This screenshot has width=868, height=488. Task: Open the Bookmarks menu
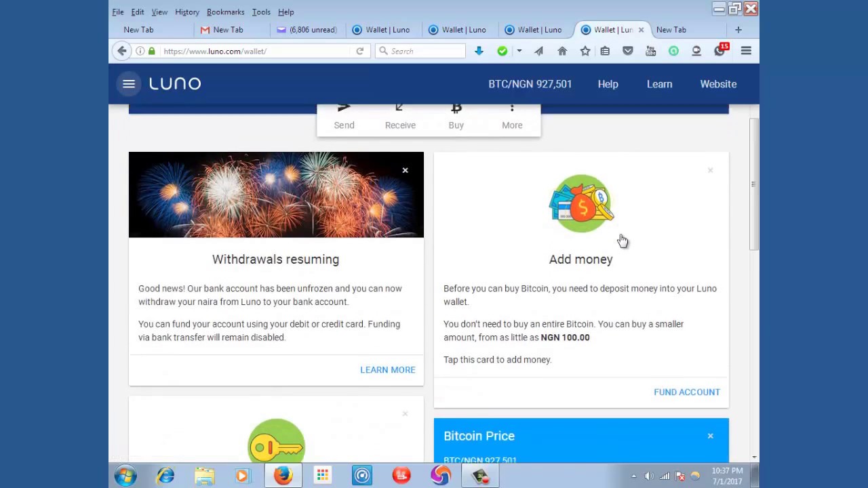coord(226,12)
